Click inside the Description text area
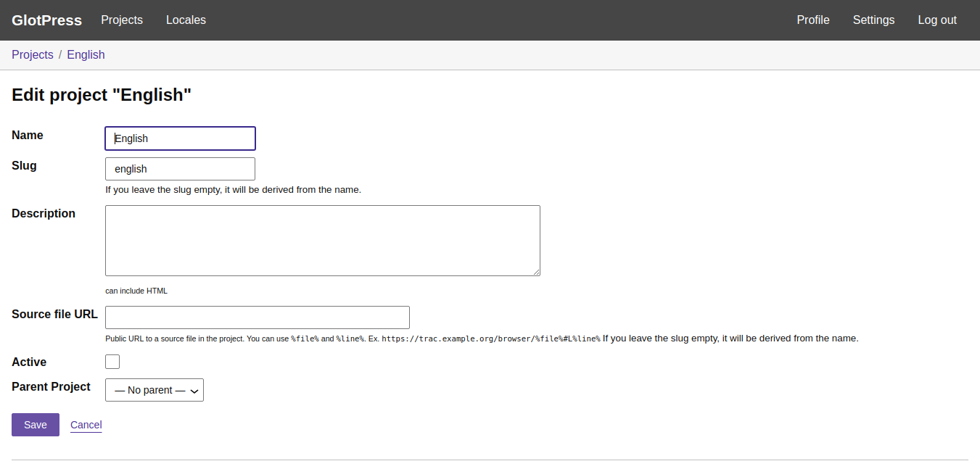 [323, 241]
